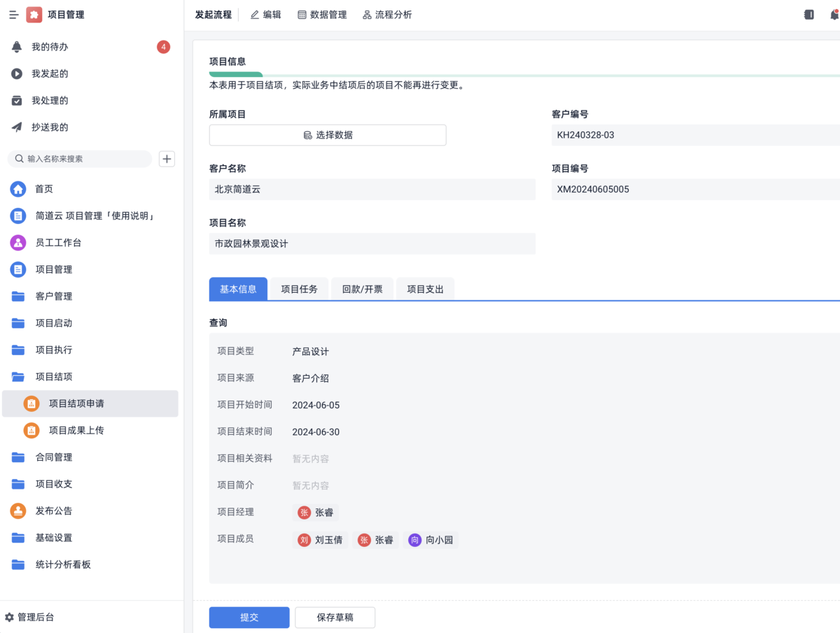The width and height of the screenshot is (840, 633).
Task: Open the 首页 home icon
Action: pyautogui.click(x=18, y=189)
